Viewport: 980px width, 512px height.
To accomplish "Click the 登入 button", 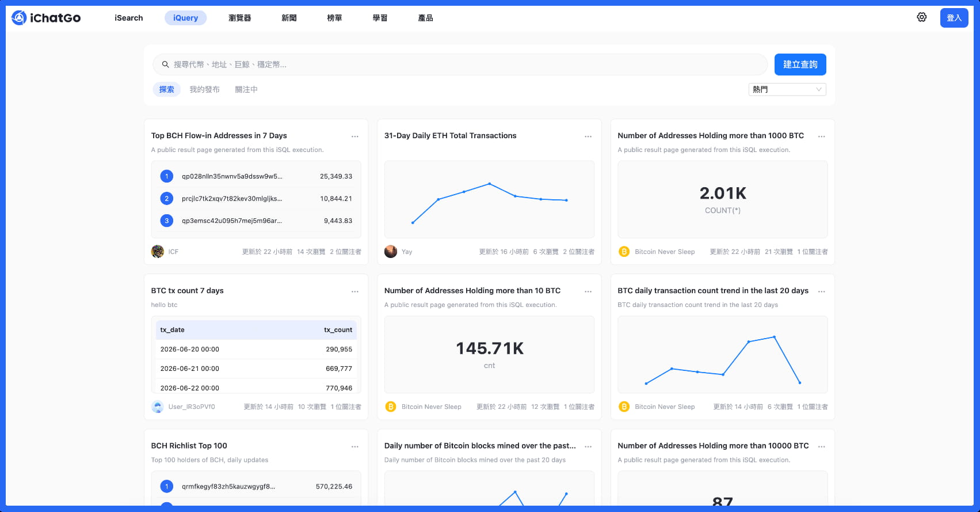I will coord(954,18).
